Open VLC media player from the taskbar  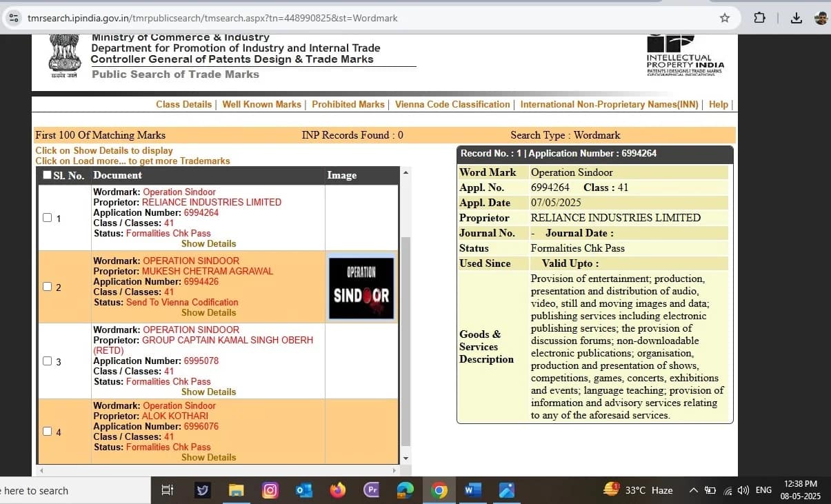337,490
